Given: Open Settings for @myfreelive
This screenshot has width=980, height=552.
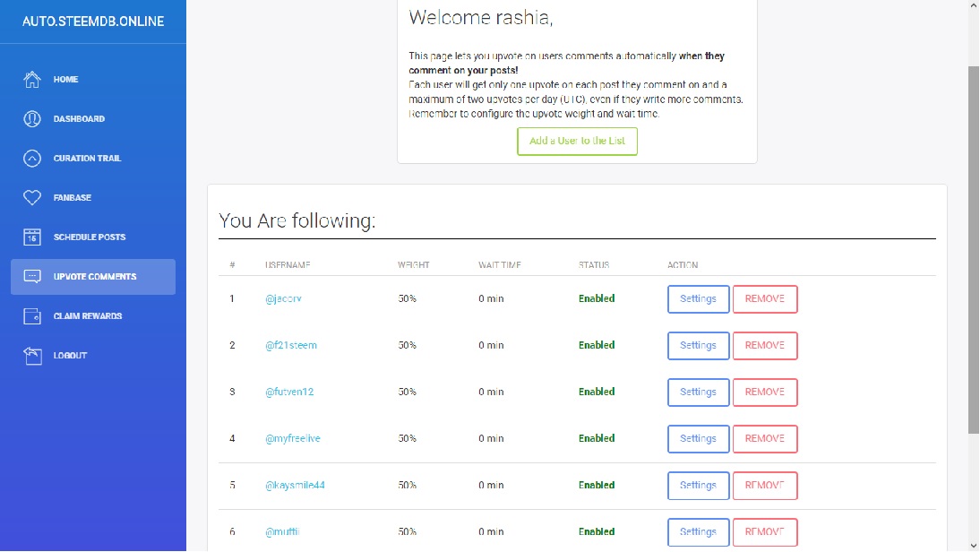Looking at the screenshot, I should [698, 439].
